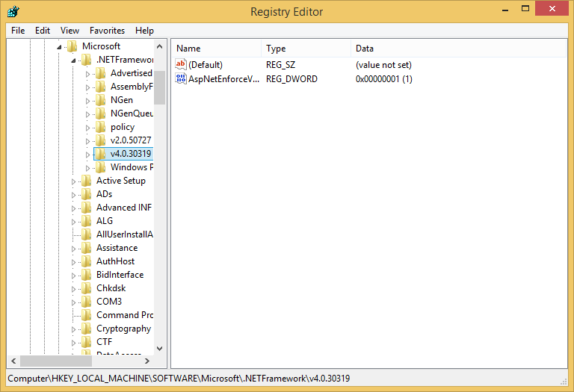The height and width of the screenshot is (392, 574).
Task: Sort values by Type column header
Action: [x=306, y=49]
